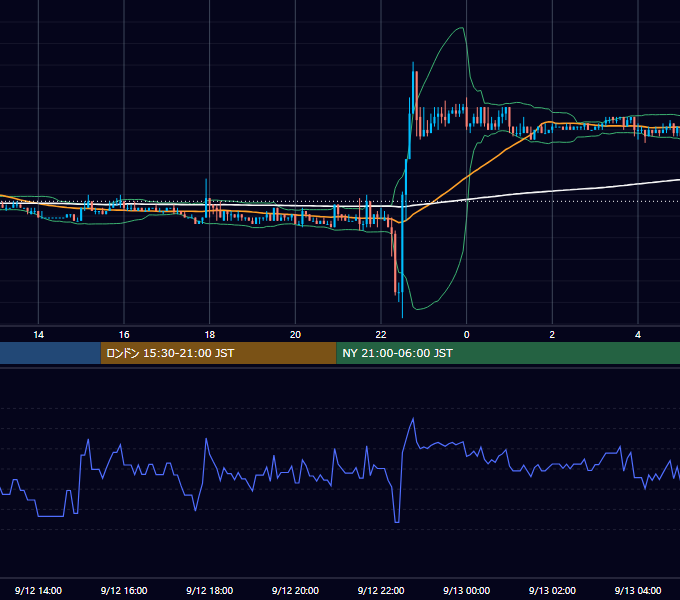The width and height of the screenshot is (680, 600).
Task: Click the 9/12 14:00 date label
Action: tap(38, 590)
